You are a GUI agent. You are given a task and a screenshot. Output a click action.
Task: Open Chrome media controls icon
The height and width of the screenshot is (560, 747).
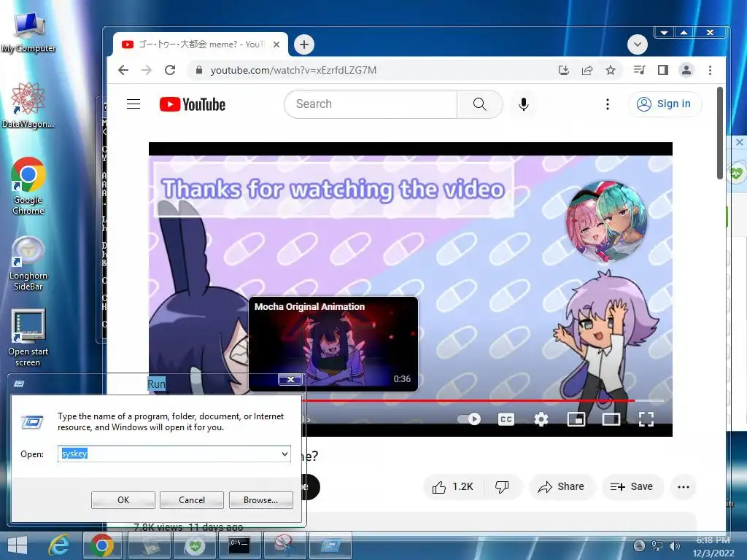(x=639, y=71)
